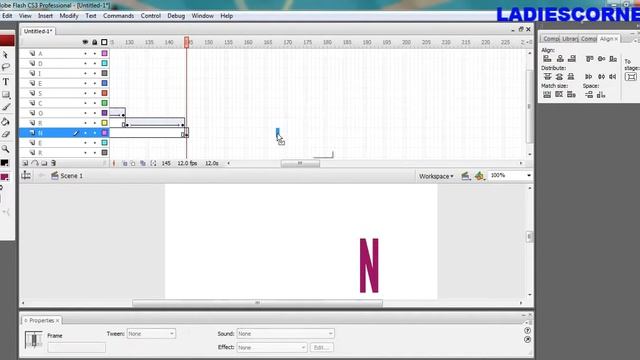The width and height of the screenshot is (640, 360).
Task: Click the Align vertical center icon
Action: click(x=602, y=59)
